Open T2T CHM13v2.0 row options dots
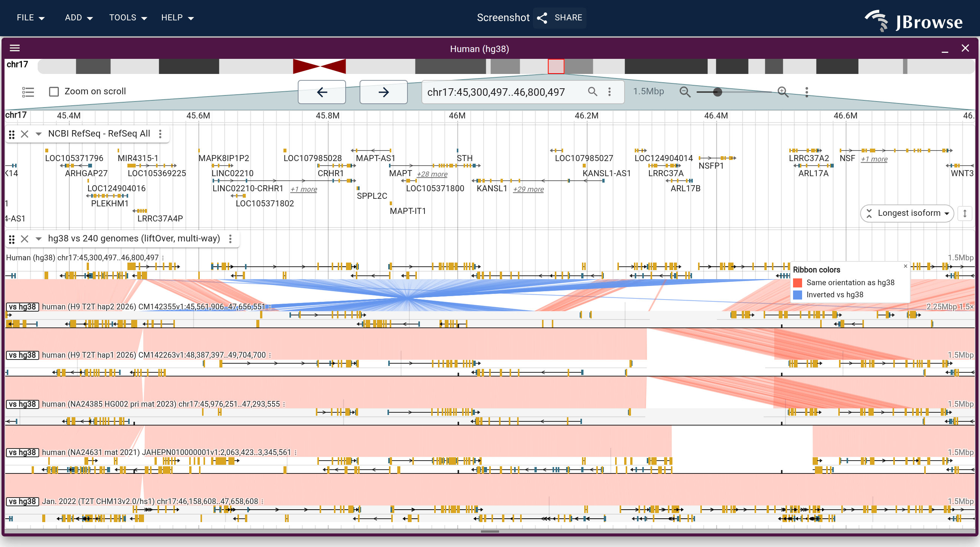This screenshot has width=980, height=547. (x=262, y=502)
